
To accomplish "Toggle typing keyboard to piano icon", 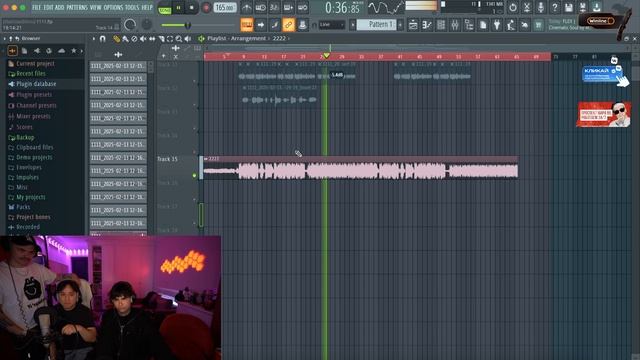I will (x=247, y=25).
